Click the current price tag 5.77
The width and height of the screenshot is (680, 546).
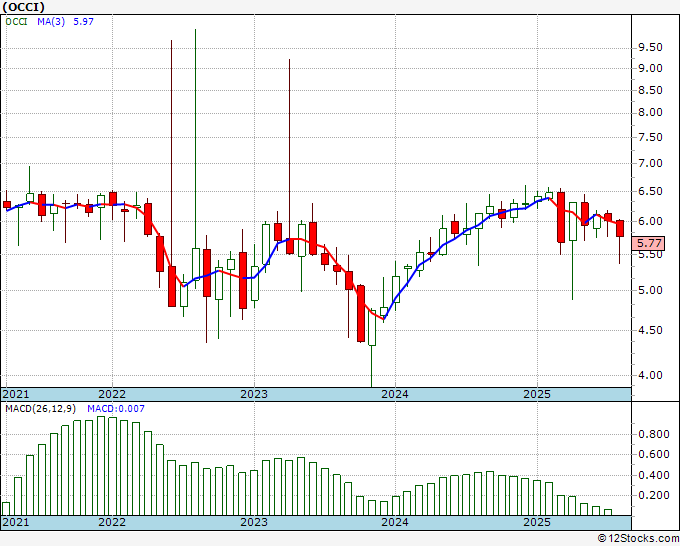point(649,243)
